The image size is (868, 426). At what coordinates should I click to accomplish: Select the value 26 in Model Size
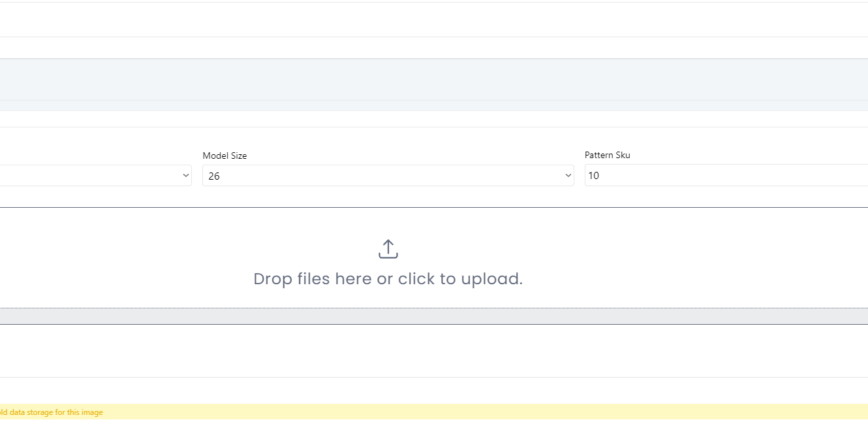point(214,176)
